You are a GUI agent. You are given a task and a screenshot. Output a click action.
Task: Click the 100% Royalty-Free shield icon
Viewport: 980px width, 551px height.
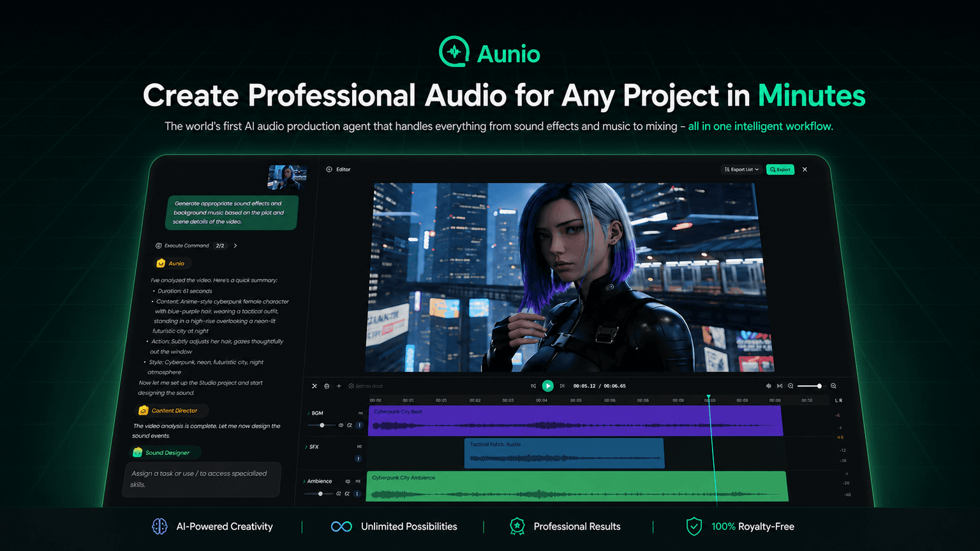pyautogui.click(x=694, y=526)
